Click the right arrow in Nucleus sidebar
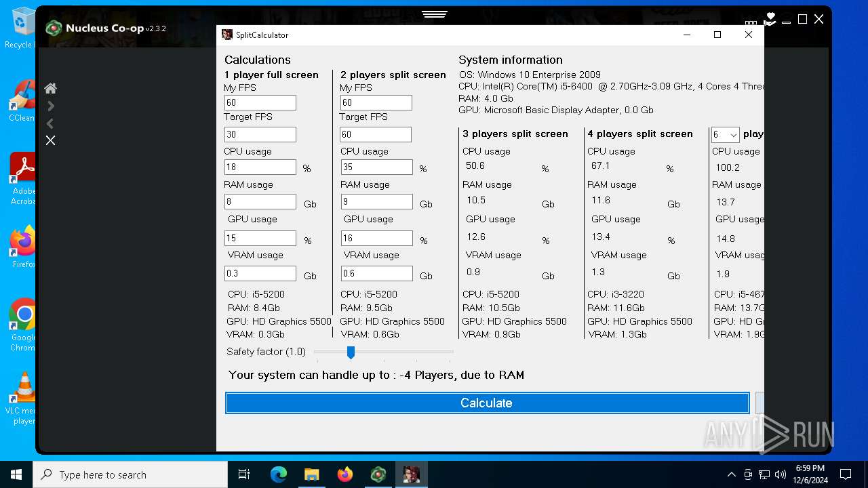Viewport: 868px width, 488px height. click(50, 106)
